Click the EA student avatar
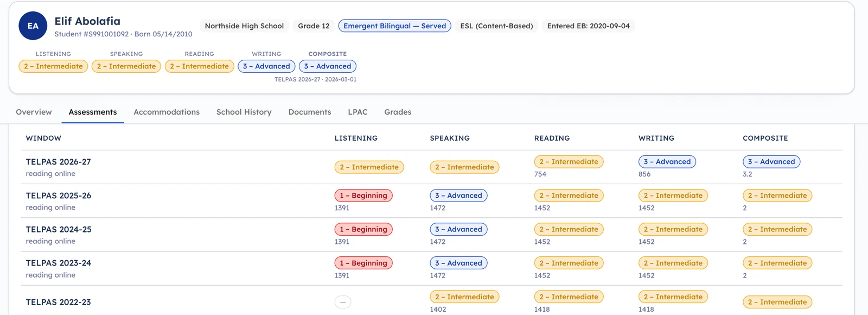Viewport: 868px width, 315px height. click(x=33, y=26)
